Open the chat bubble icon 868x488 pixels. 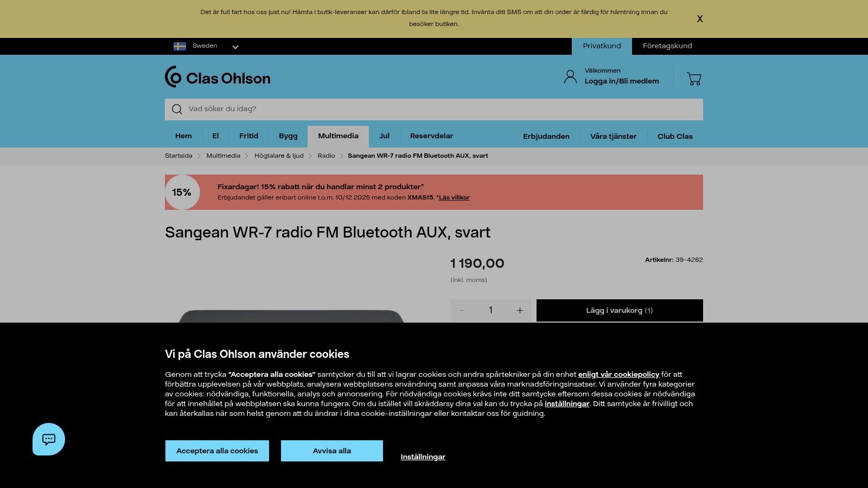[x=49, y=439]
